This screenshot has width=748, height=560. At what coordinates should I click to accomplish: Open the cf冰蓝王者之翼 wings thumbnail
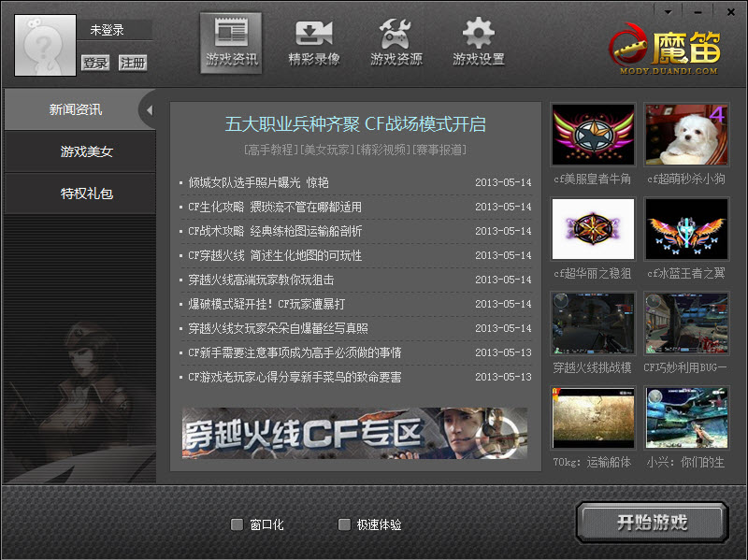(x=685, y=229)
